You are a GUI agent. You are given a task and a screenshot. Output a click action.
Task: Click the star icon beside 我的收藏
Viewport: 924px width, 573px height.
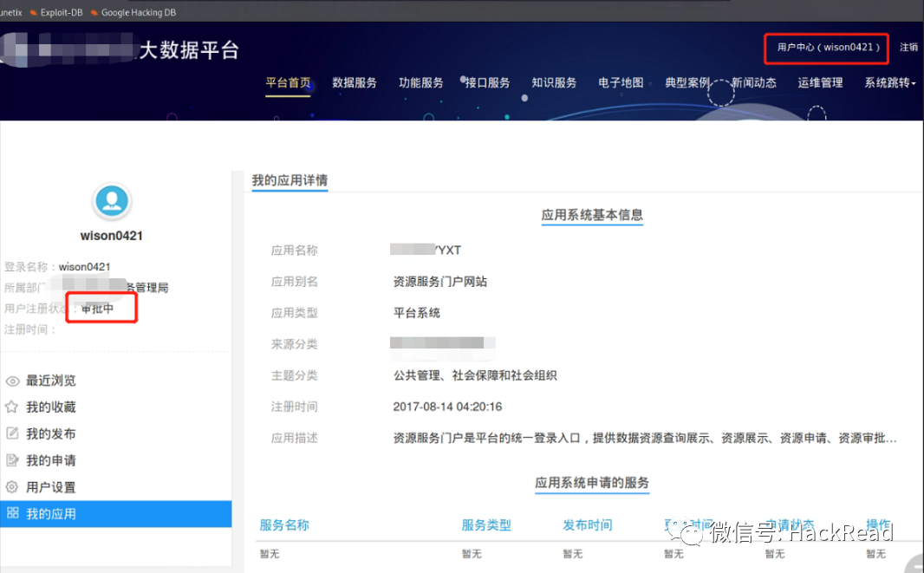coord(12,407)
